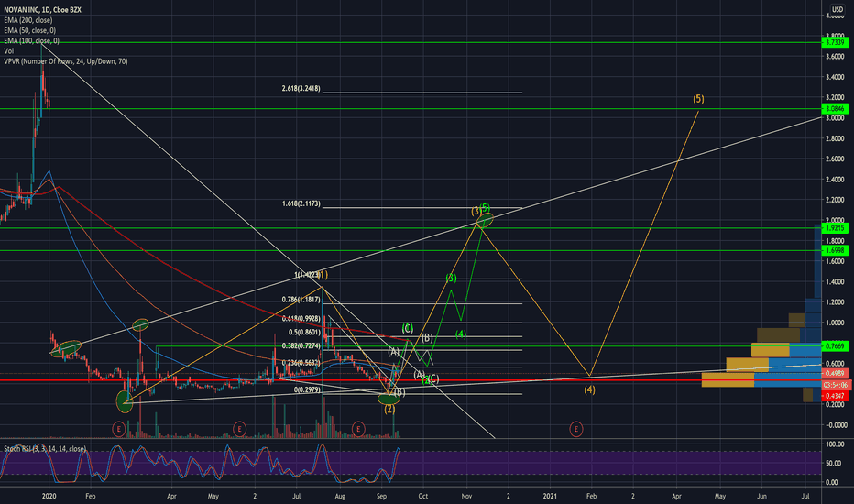Select the 0.382(0.7274) Fibonacci level label
Viewport: 854px width, 504px height.
tap(301, 346)
